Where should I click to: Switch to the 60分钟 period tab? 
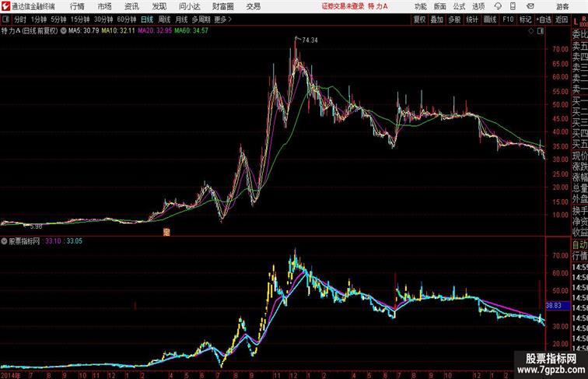coord(127,19)
